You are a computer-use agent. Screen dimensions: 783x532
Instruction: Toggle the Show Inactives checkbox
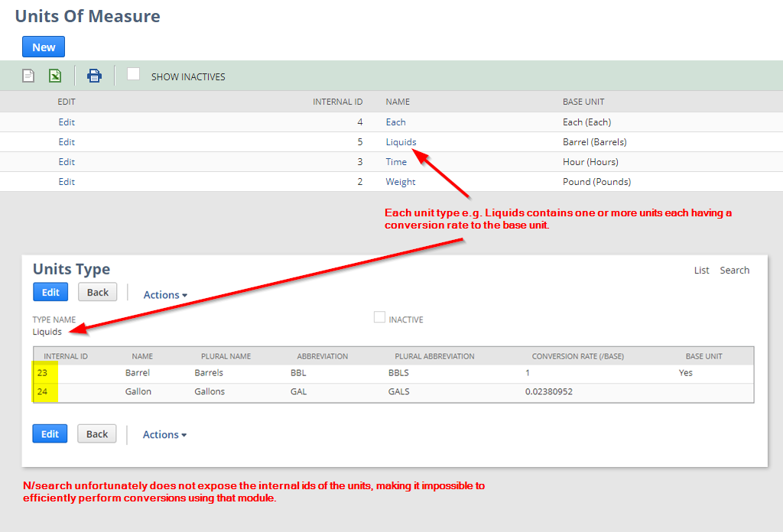point(133,74)
